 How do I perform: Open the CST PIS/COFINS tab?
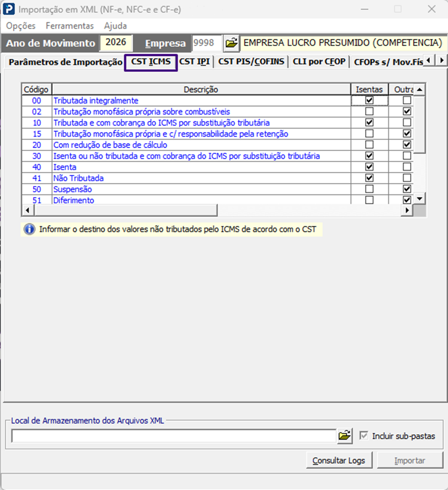[251, 62]
